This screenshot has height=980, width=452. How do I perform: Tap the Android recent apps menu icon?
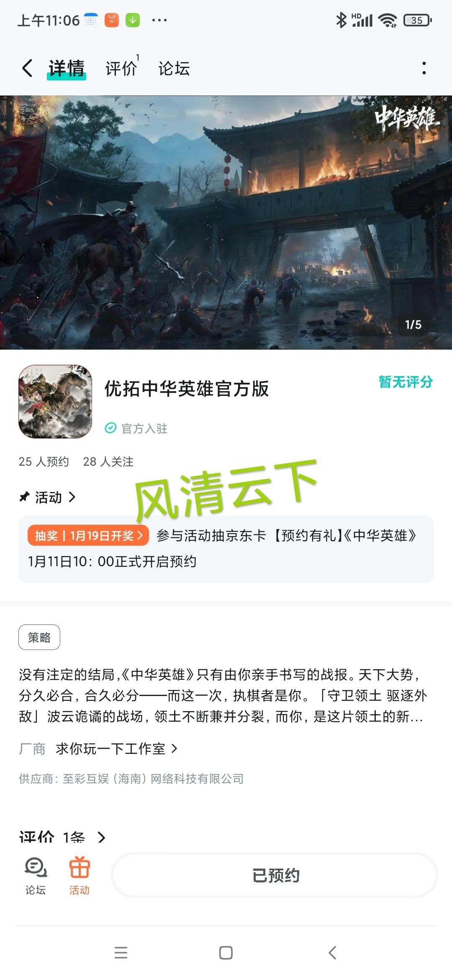tap(121, 953)
